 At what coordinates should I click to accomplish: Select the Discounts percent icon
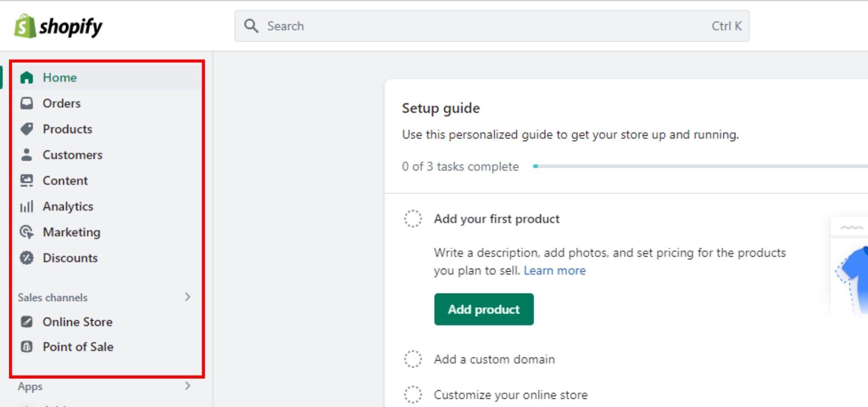pyautogui.click(x=27, y=258)
